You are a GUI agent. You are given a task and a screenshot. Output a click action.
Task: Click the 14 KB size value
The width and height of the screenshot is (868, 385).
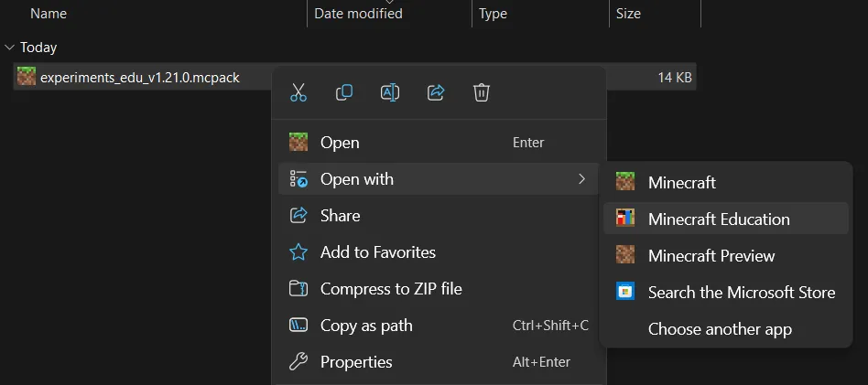[x=675, y=78]
